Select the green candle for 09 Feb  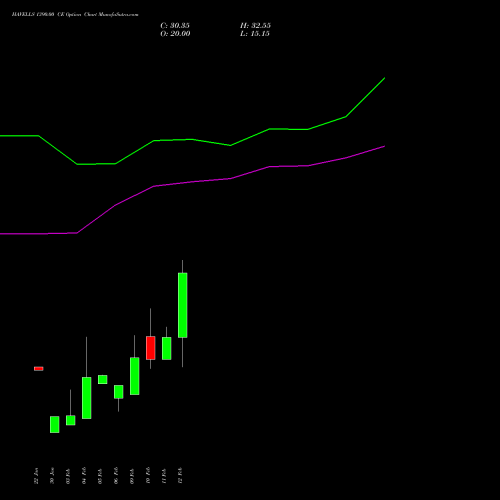coord(135,376)
